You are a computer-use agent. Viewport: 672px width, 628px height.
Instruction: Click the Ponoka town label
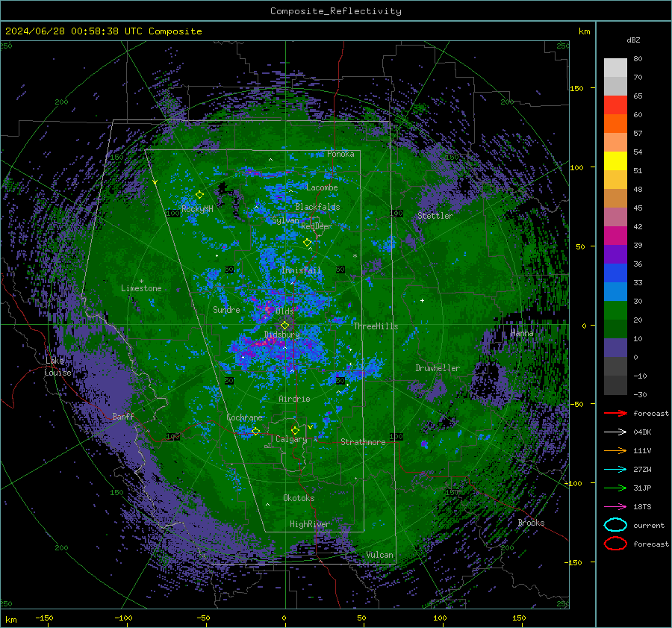point(340,154)
